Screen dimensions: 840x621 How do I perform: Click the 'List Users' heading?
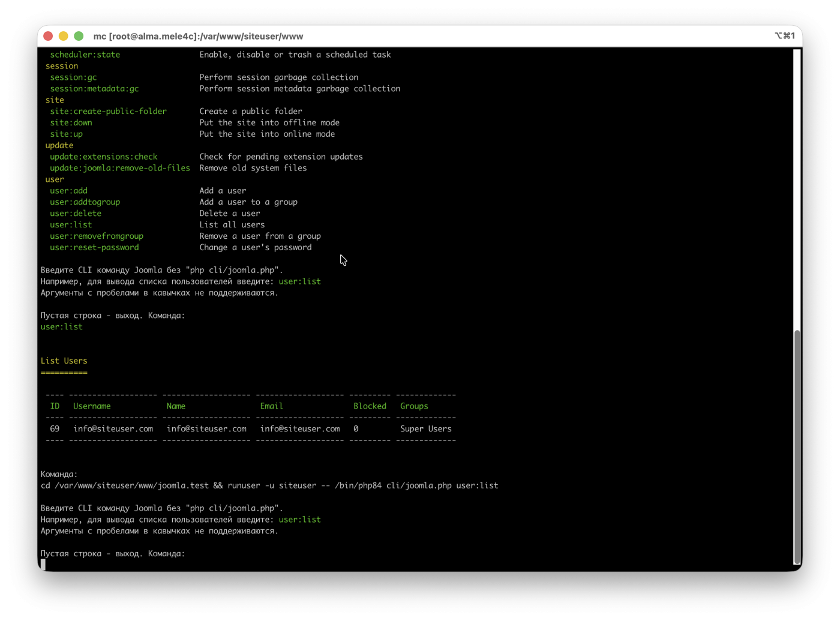[x=64, y=361]
